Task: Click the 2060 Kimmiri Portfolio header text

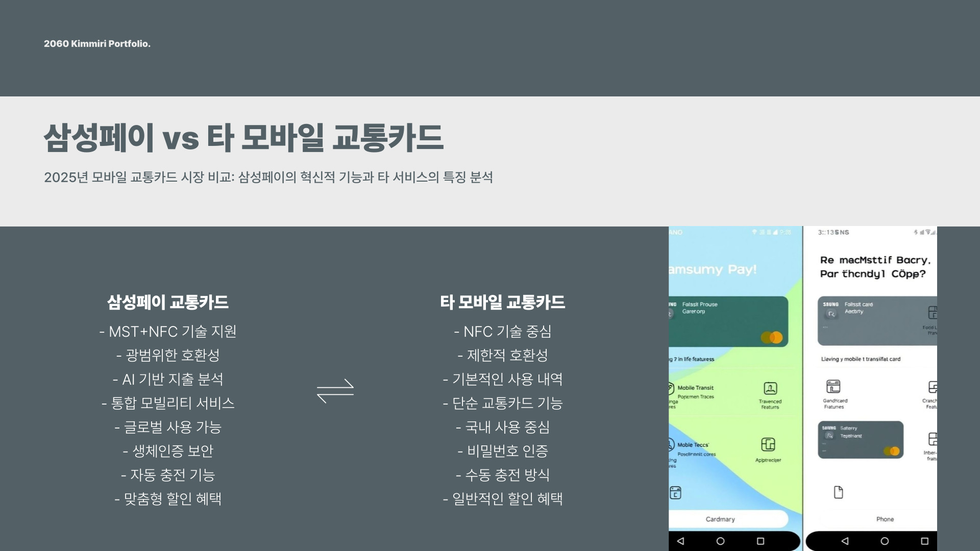Action: coord(97,44)
